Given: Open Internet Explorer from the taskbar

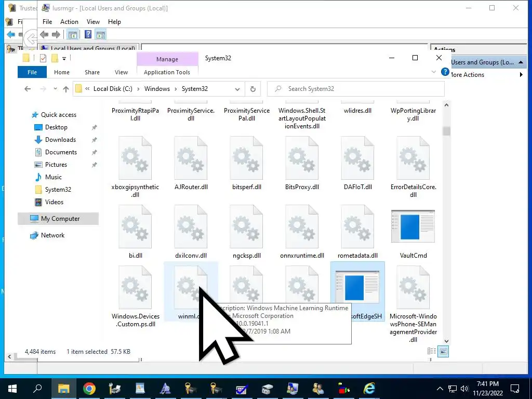Looking at the screenshot, I should (x=369, y=389).
